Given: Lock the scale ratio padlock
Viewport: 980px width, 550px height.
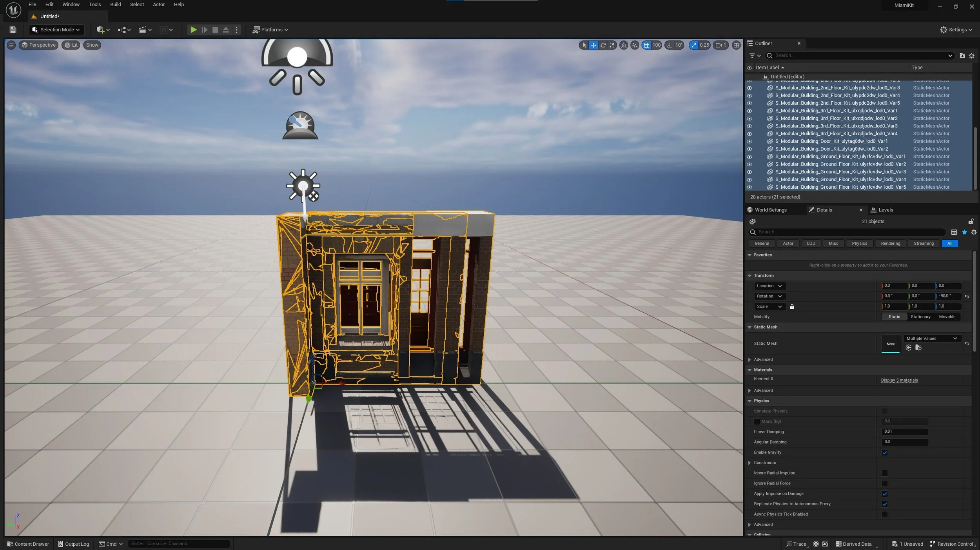Looking at the screenshot, I should [792, 307].
